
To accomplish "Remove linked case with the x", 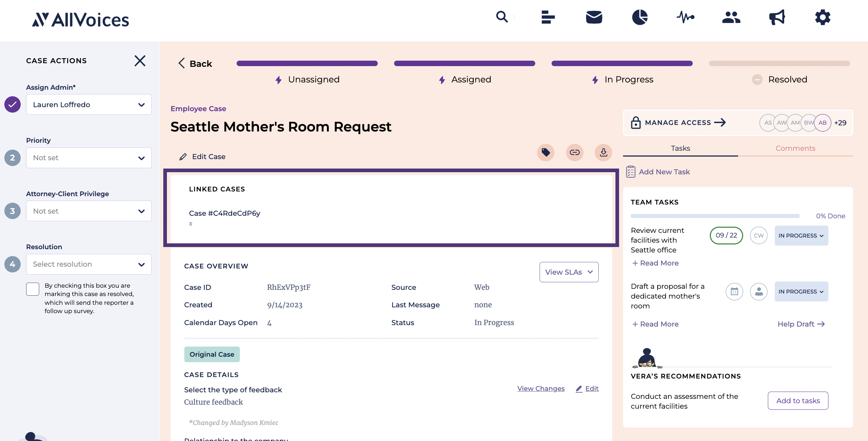I will tap(191, 223).
